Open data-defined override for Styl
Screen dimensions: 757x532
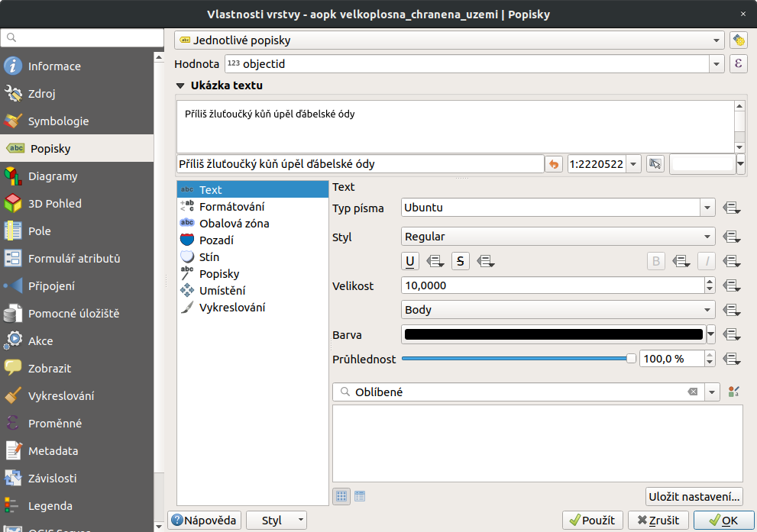click(732, 237)
